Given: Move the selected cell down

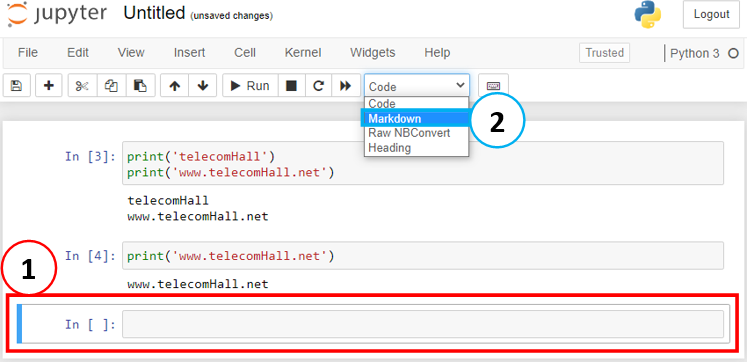Looking at the screenshot, I should [203, 86].
